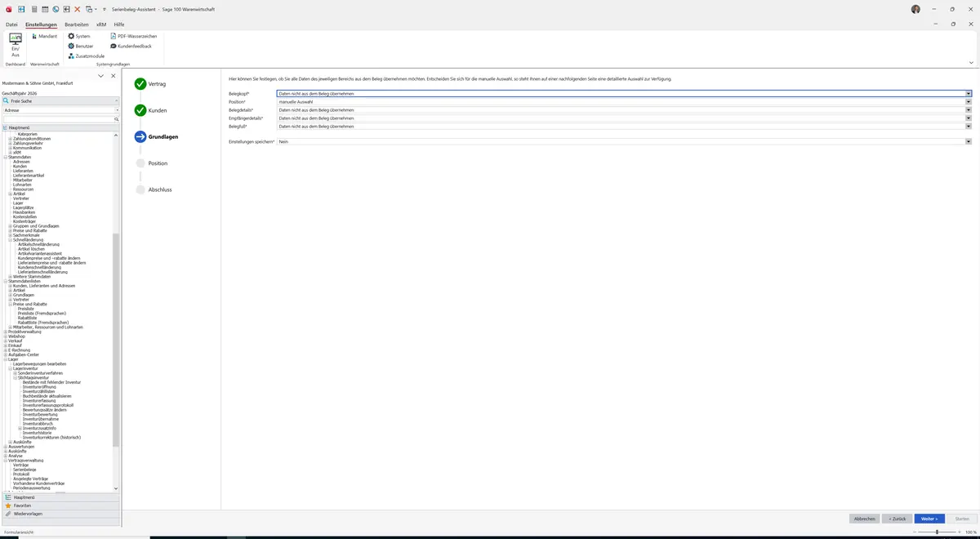Image resolution: width=980 pixels, height=539 pixels.
Task: Click the search magnifier icon in the navigation panel
Action: click(x=116, y=119)
